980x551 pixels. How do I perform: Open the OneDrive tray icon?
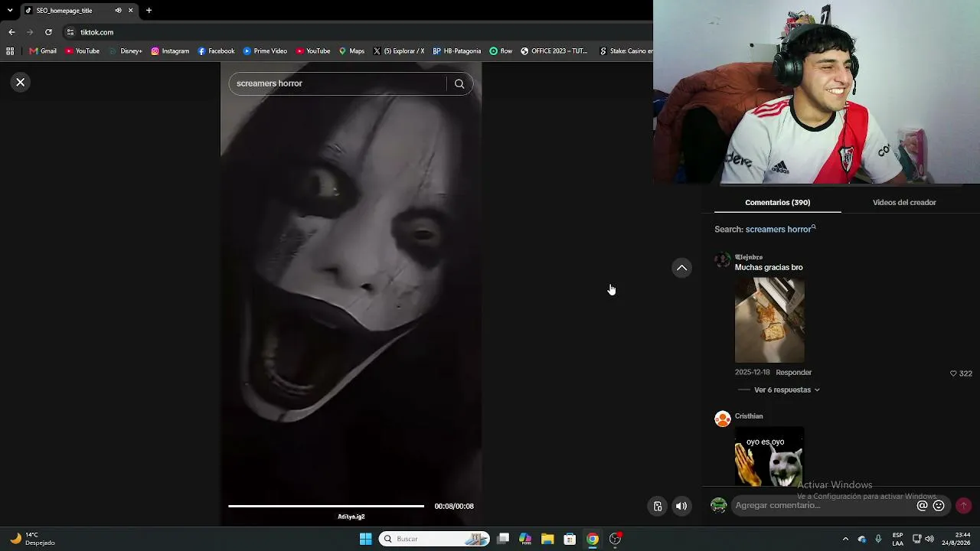862,539
